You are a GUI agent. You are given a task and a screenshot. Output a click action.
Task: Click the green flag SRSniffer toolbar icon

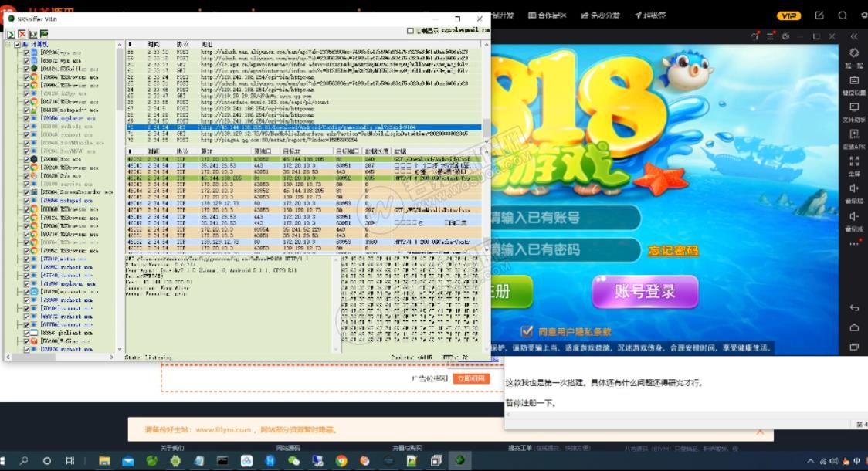[44, 34]
